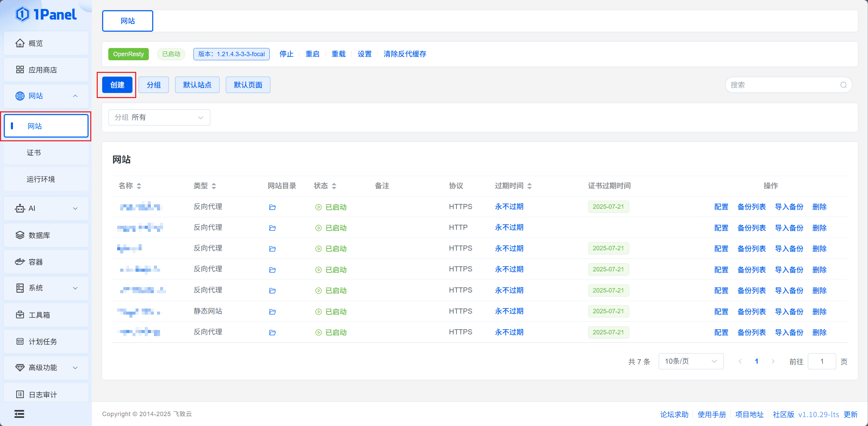
Task: Click the AI robot icon
Action: pyautogui.click(x=20, y=208)
